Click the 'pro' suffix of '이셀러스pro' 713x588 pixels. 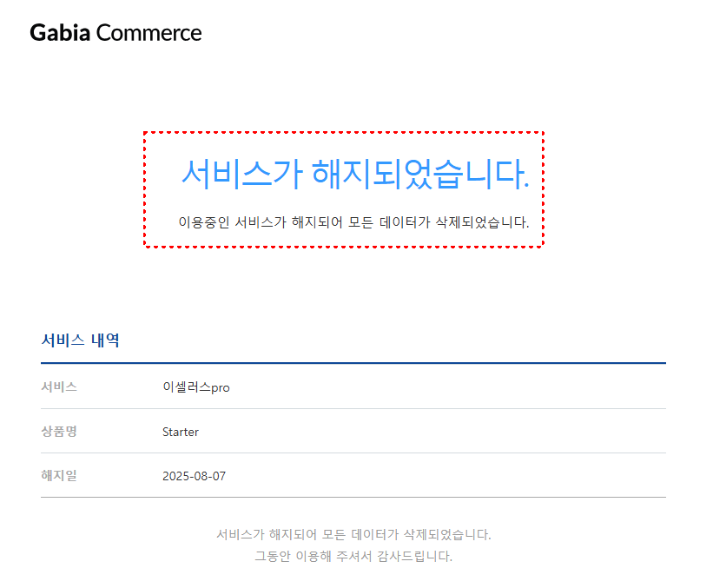pos(221,388)
